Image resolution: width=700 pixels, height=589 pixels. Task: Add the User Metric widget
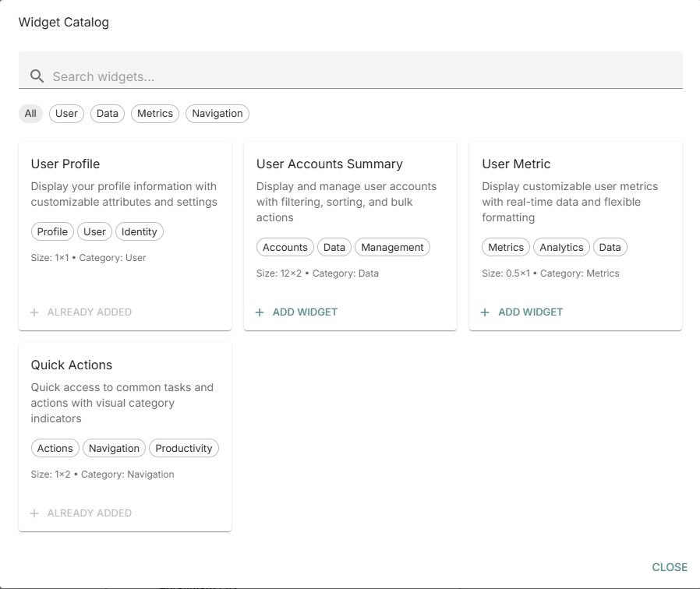521,312
